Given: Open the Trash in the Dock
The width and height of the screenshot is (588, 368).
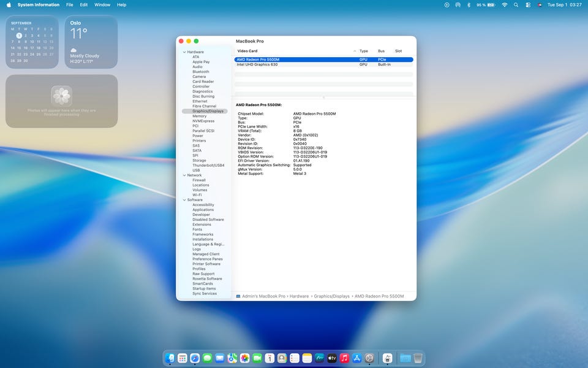Looking at the screenshot, I should point(418,358).
